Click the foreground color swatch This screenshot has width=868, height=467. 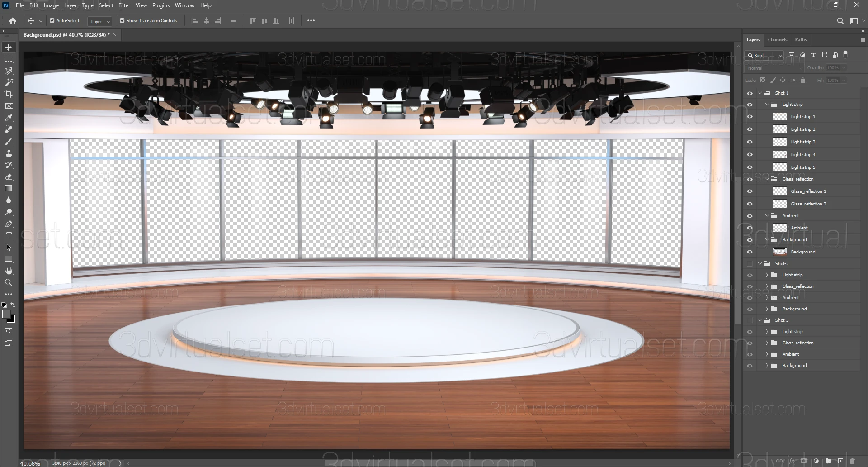(6, 314)
